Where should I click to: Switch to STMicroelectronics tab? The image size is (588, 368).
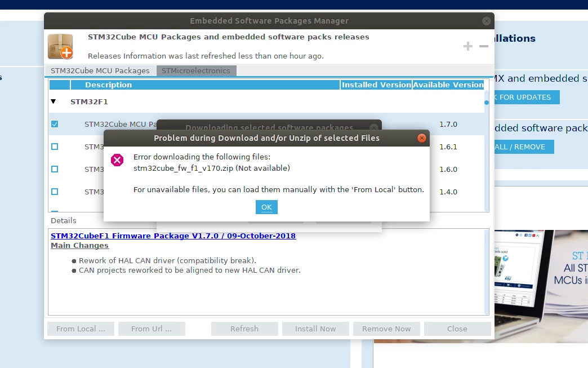pos(196,70)
